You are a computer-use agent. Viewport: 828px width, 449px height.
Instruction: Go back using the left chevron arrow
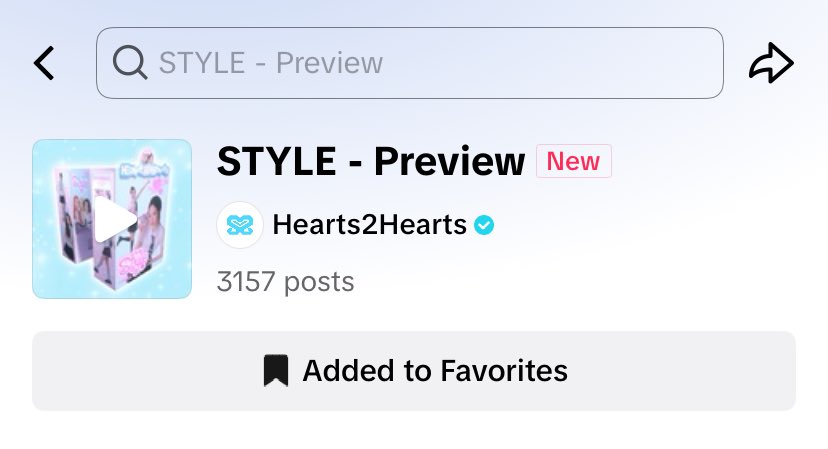tap(44, 63)
